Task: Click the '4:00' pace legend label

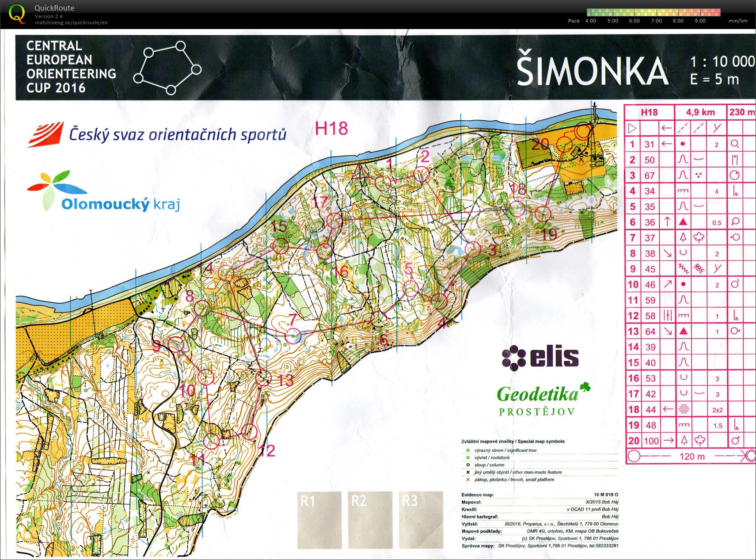Action: pos(590,21)
